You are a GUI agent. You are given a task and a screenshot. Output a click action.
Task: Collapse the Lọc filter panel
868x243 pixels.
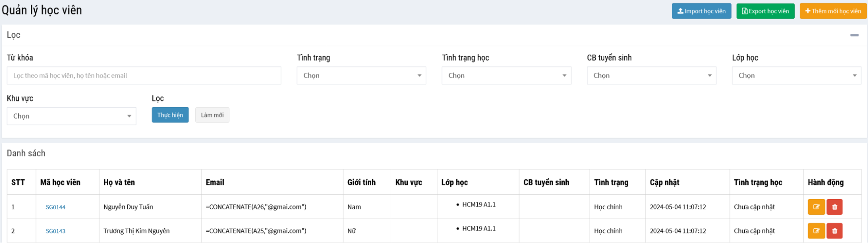click(854, 35)
